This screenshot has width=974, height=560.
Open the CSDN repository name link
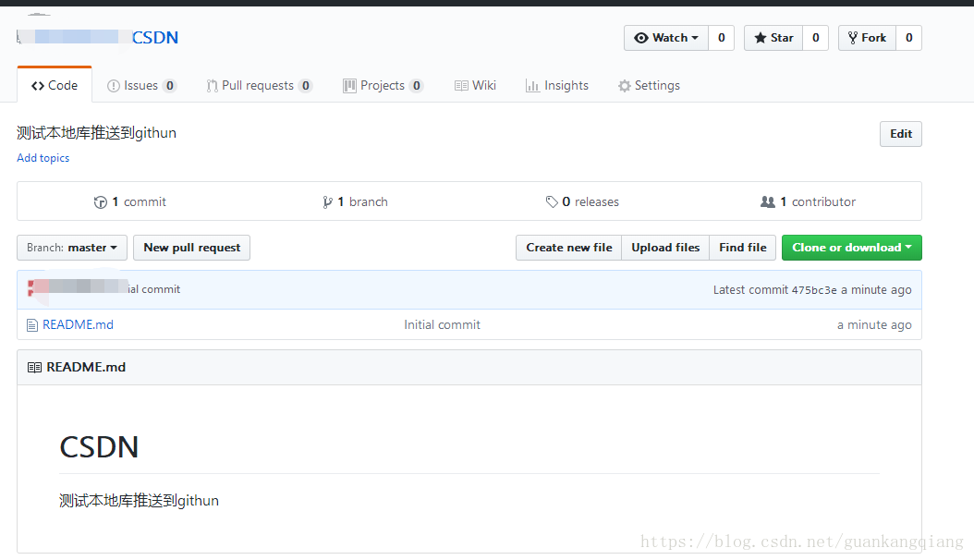[155, 38]
